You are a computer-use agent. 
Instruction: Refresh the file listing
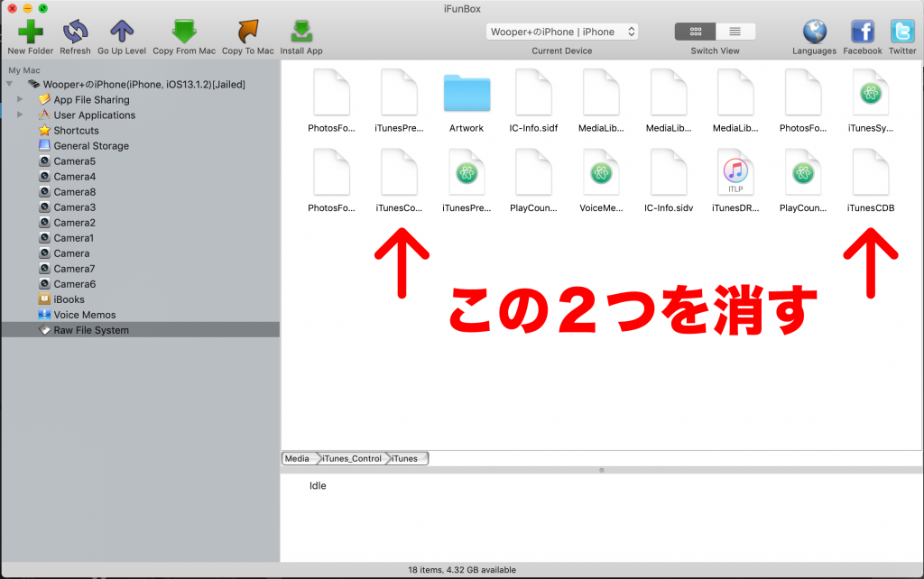pos(76,32)
